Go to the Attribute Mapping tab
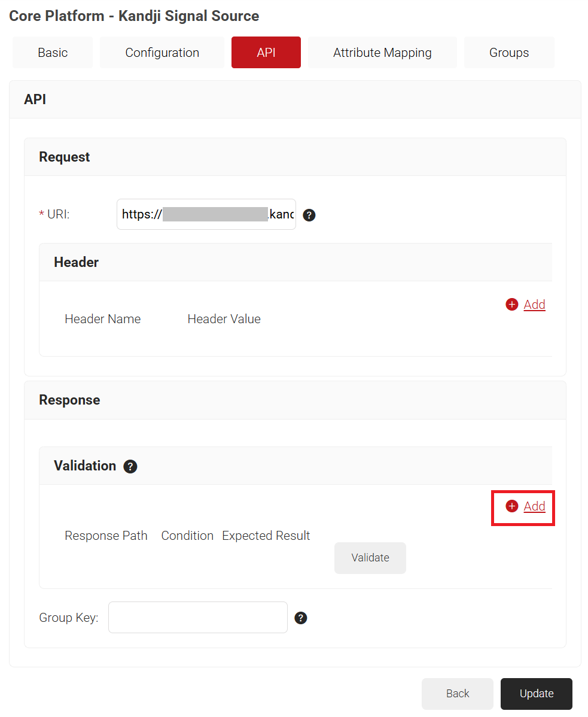The image size is (588, 717). 382,53
